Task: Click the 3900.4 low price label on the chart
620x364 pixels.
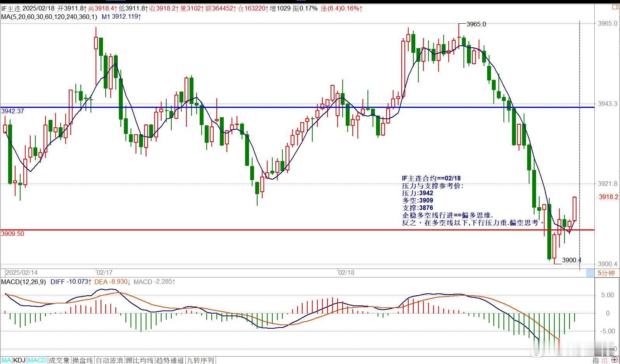Action: [571, 260]
